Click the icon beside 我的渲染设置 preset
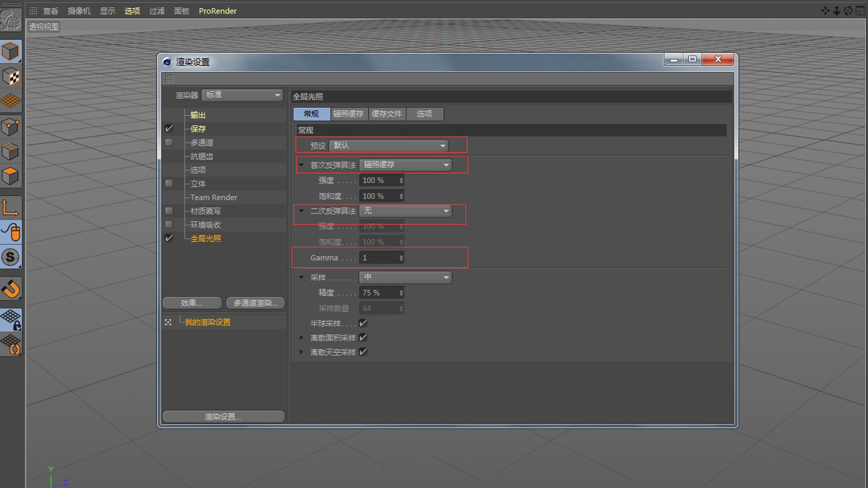Image resolution: width=868 pixels, height=488 pixels. click(168, 322)
